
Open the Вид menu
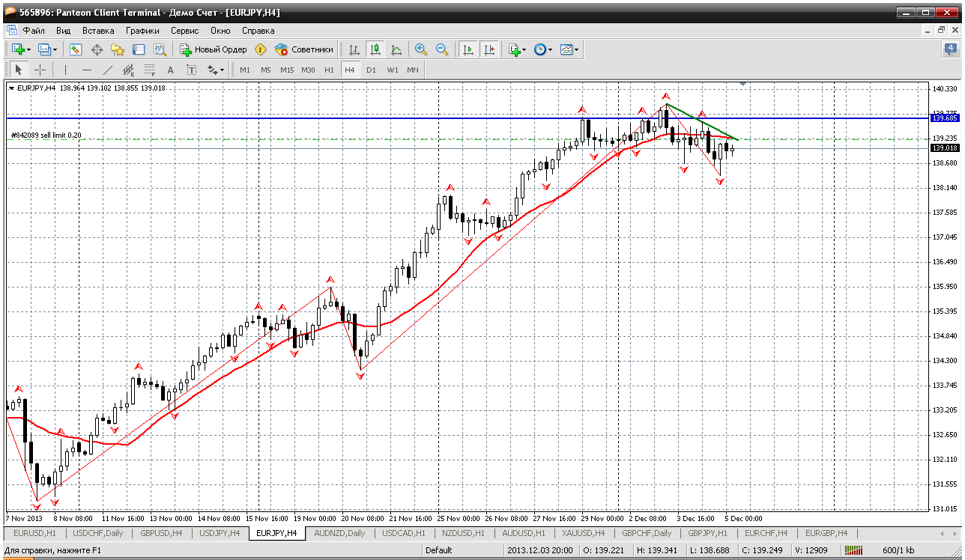click(x=64, y=31)
